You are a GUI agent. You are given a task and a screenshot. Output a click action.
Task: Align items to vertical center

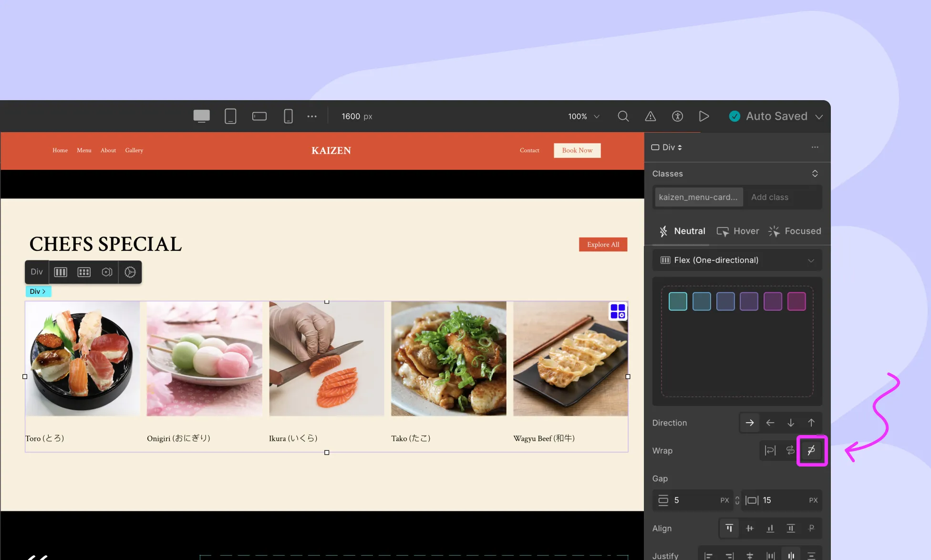pyautogui.click(x=750, y=528)
